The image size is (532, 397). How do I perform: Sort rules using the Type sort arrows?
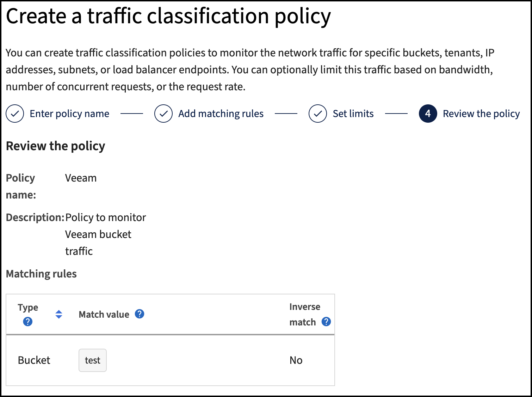click(x=59, y=314)
